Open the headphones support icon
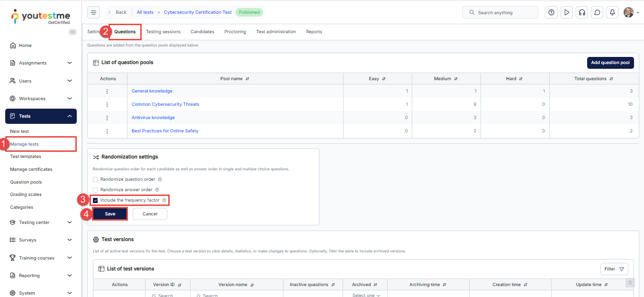 pos(582,12)
